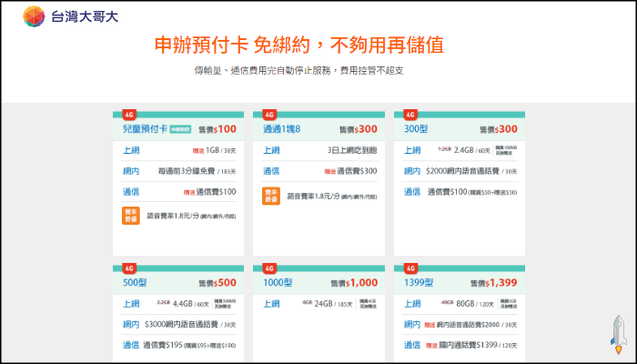Image resolution: width=637 pixels, height=364 pixels.
Task: Click the orange 費率最優 badge in 通通1塊8 card
Action: pos(271,196)
